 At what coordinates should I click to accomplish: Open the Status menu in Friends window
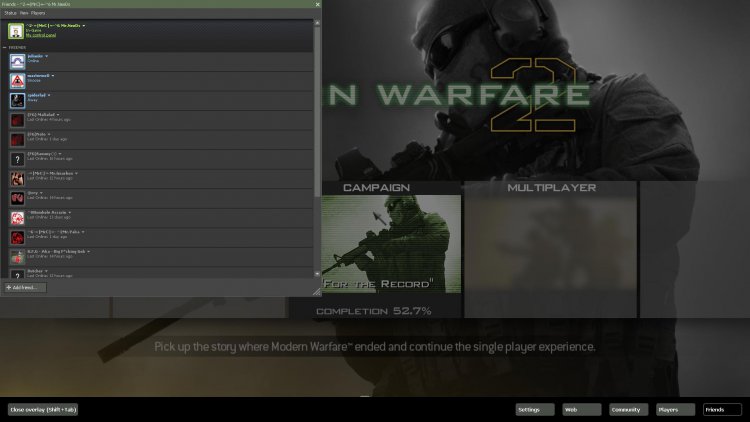(x=10, y=13)
